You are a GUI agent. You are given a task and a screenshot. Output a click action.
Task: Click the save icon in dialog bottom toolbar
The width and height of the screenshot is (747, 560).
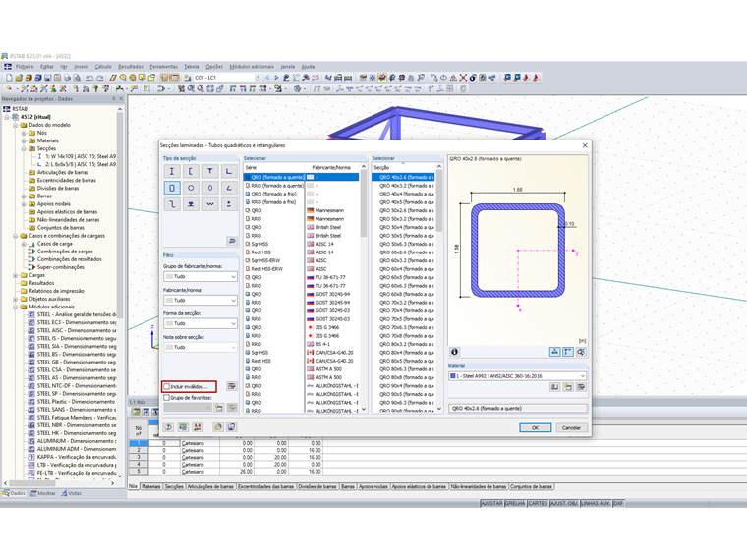[x=232, y=427]
